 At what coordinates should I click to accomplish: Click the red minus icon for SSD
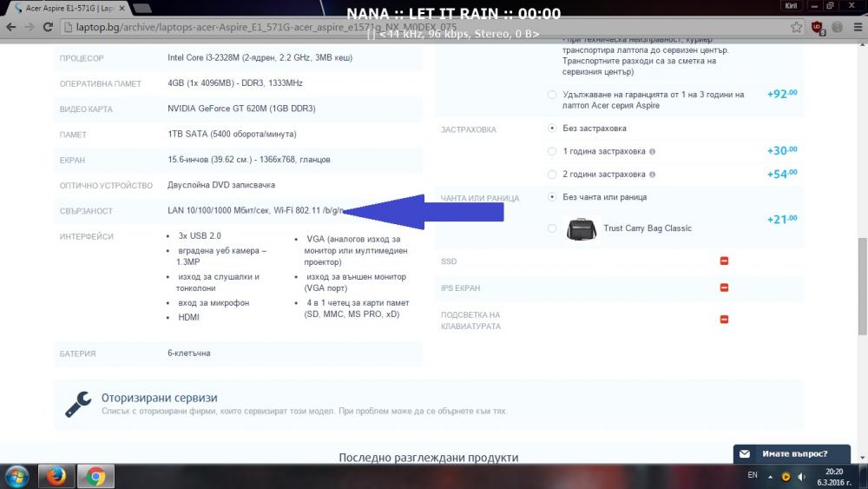(724, 261)
